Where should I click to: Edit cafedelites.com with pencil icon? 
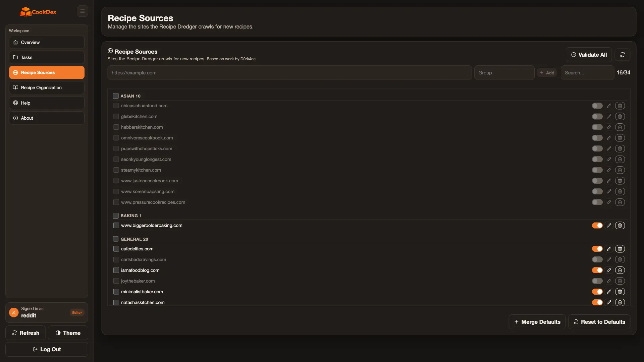[609, 249]
